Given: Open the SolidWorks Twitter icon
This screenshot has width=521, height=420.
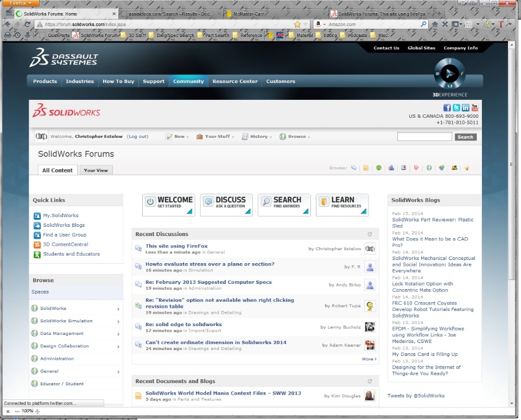Looking at the screenshot, I should tap(456, 107).
